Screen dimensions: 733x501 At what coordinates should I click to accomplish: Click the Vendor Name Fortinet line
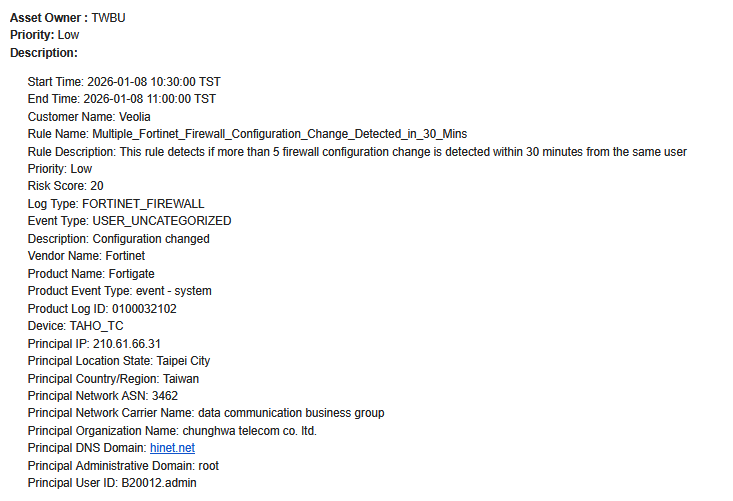[86, 256]
